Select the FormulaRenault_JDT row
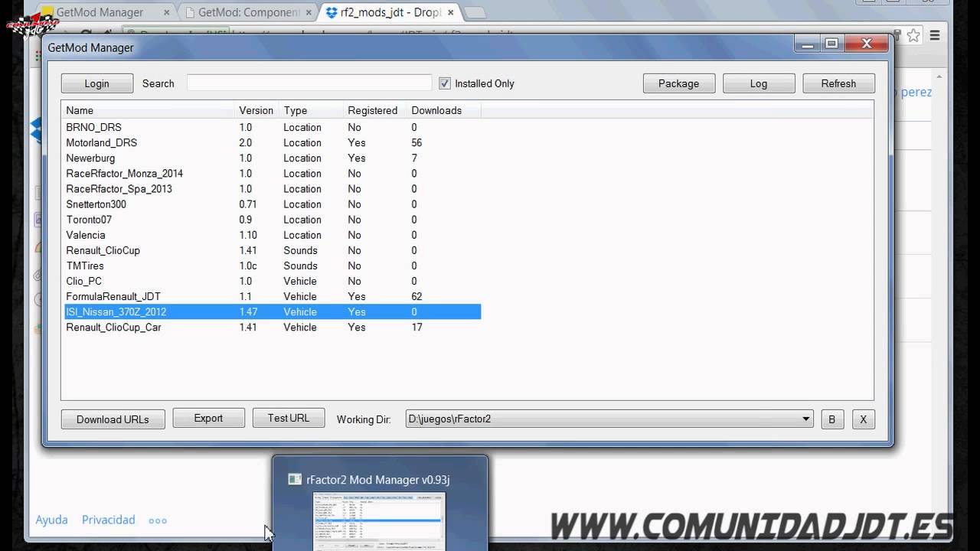The width and height of the screenshot is (980, 551). 272,296
